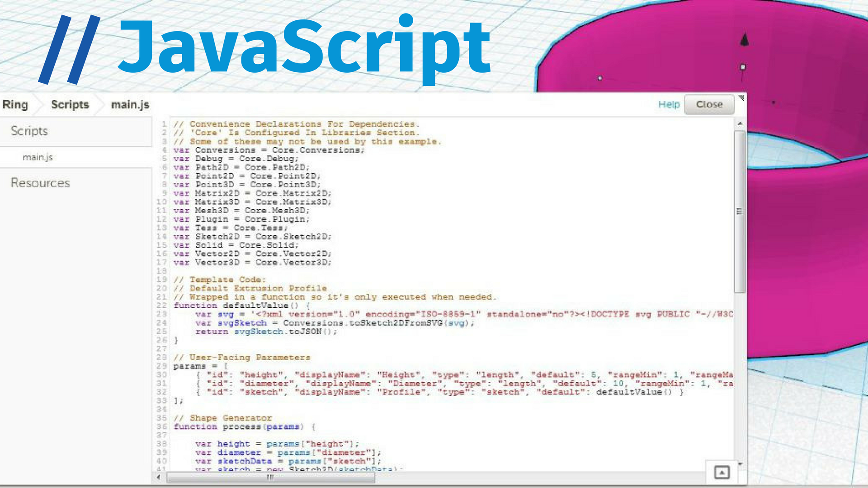
Task: Open the Ring breadcrumb
Action: coord(15,105)
